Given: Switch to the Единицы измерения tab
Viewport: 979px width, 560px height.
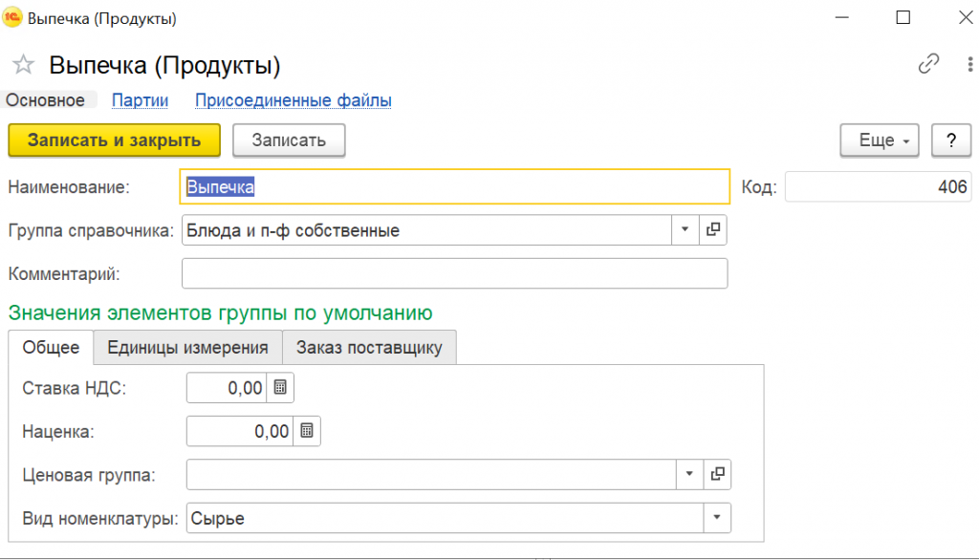Looking at the screenshot, I should click(x=187, y=347).
